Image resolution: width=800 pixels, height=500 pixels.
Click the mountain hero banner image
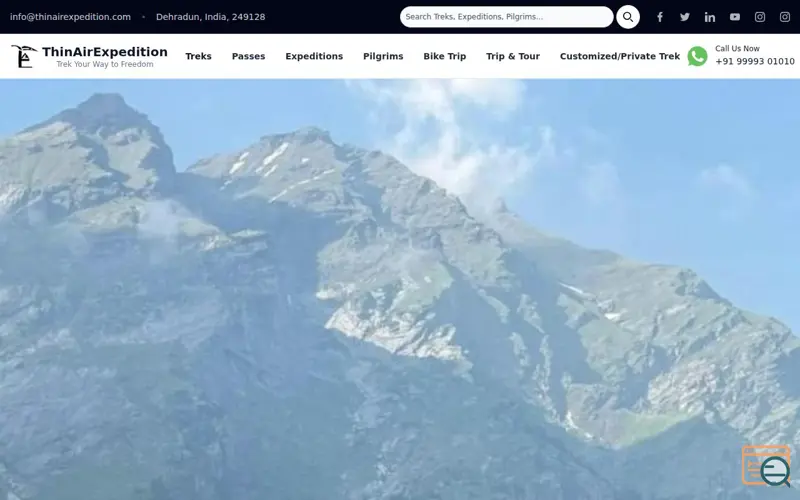tap(400, 289)
